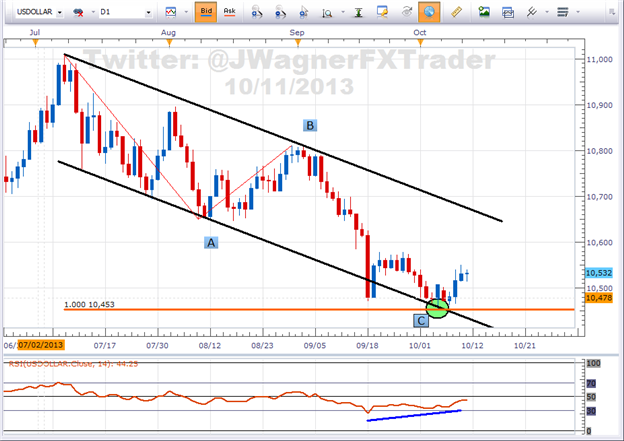
Task: Click the RSI 50 level label
Action: click(x=591, y=397)
